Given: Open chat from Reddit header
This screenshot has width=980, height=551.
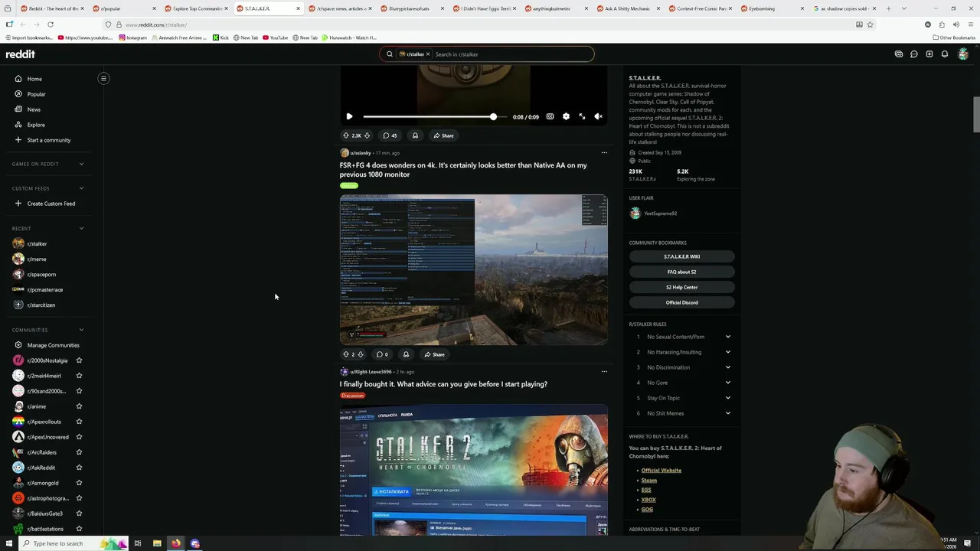Looking at the screenshot, I should (x=914, y=54).
